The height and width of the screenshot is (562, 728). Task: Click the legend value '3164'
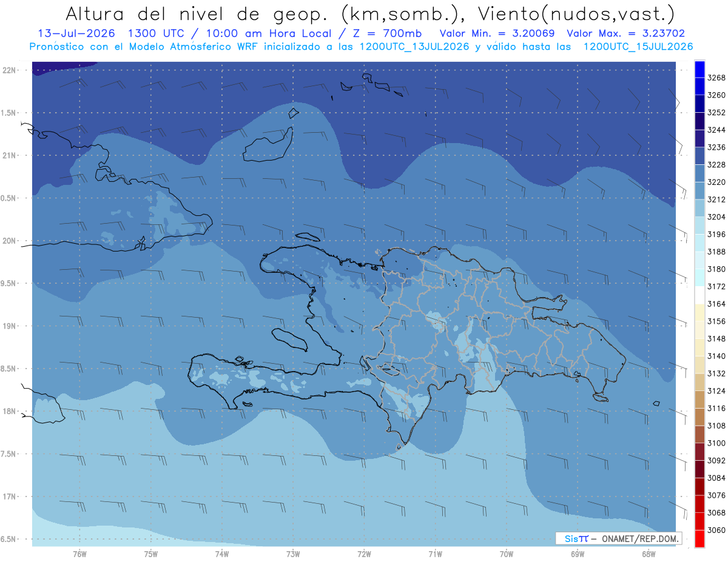[716, 304]
